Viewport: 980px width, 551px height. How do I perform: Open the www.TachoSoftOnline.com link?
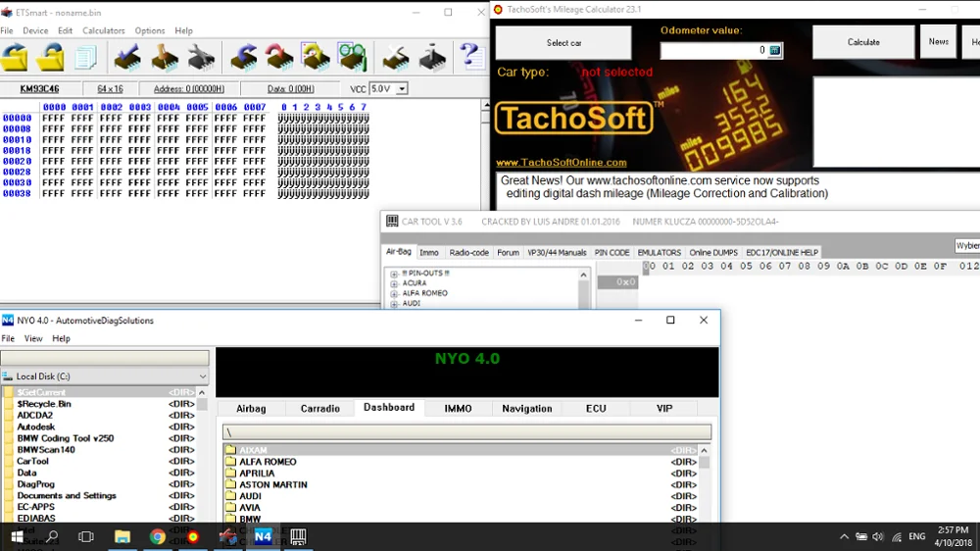562,163
